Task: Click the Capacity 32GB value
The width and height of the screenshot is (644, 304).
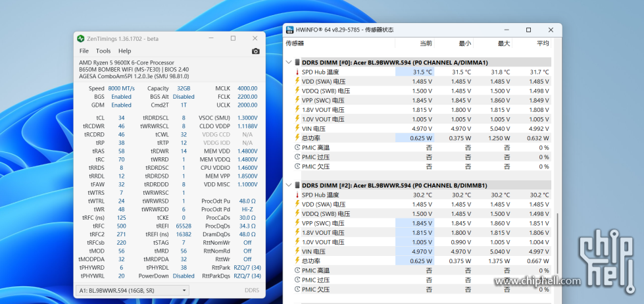Action: pyautogui.click(x=184, y=88)
